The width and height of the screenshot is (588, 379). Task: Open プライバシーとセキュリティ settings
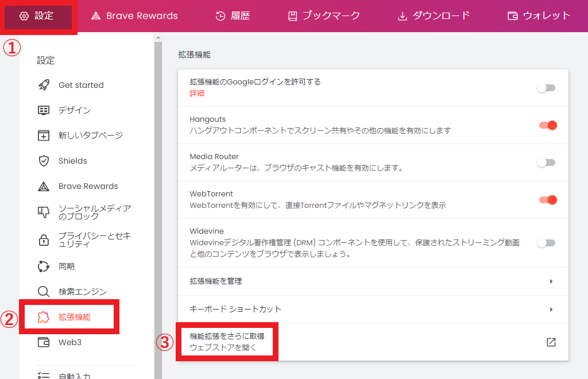pos(95,240)
